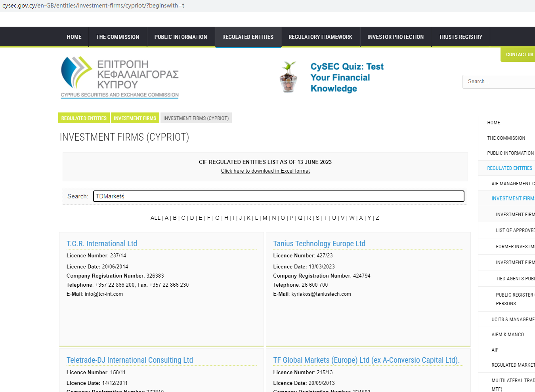Filter firms by letter X
This screenshot has height=392, width=535.
click(361, 218)
